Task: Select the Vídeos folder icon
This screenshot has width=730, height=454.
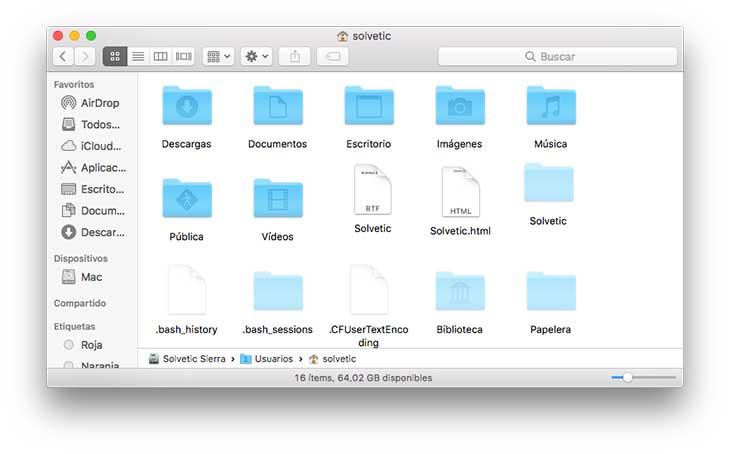Action: click(278, 199)
